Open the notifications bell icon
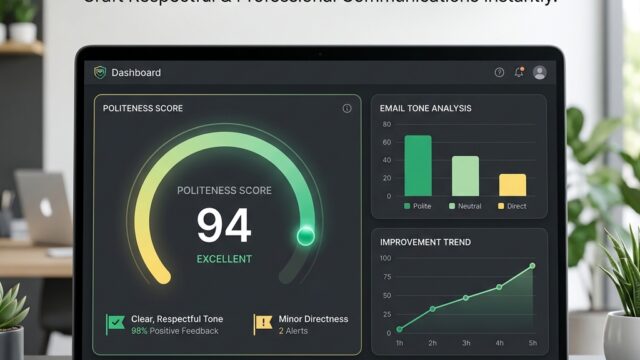The height and width of the screenshot is (360, 640). [519, 72]
